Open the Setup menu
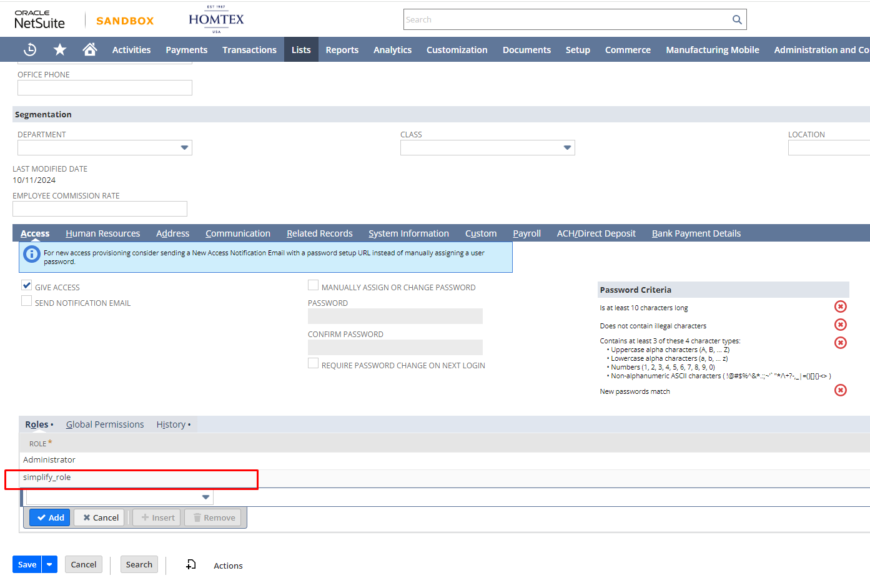This screenshot has width=870, height=588. click(578, 50)
